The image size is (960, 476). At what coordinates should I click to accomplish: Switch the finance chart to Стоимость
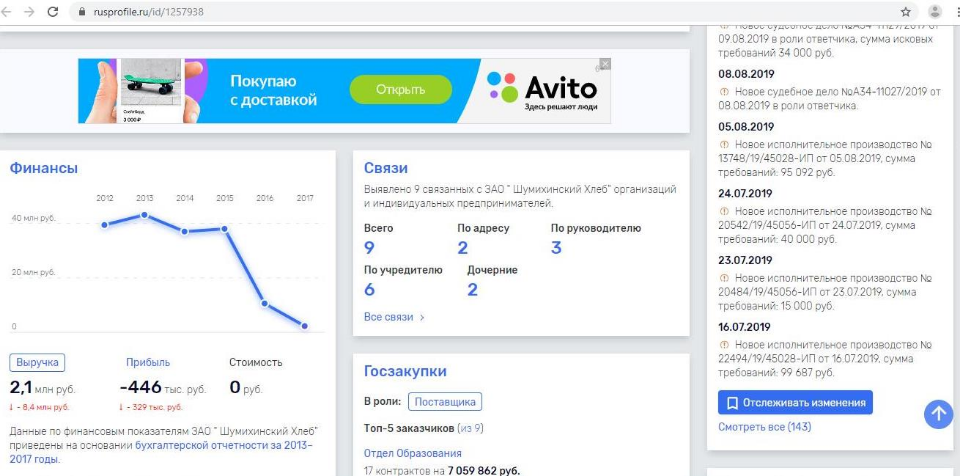pyautogui.click(x=256, y=362)
